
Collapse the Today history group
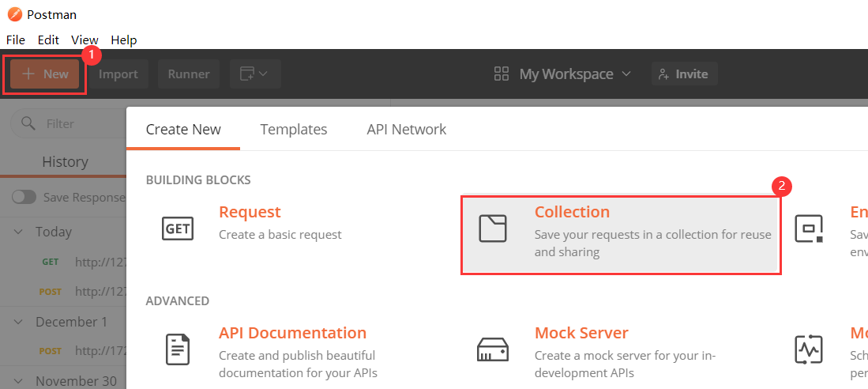tap(19, 232)
